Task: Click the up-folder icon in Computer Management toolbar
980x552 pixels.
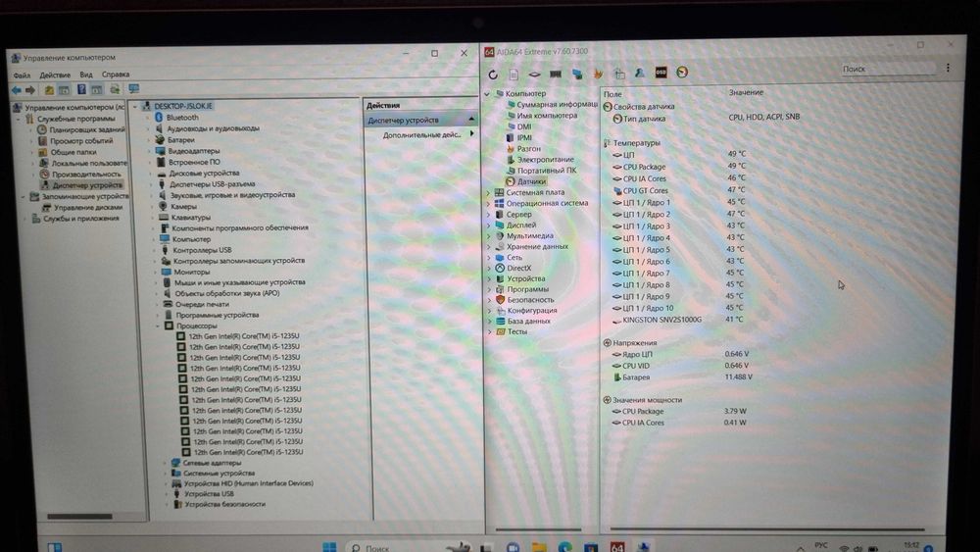Action: pos(49,90)
